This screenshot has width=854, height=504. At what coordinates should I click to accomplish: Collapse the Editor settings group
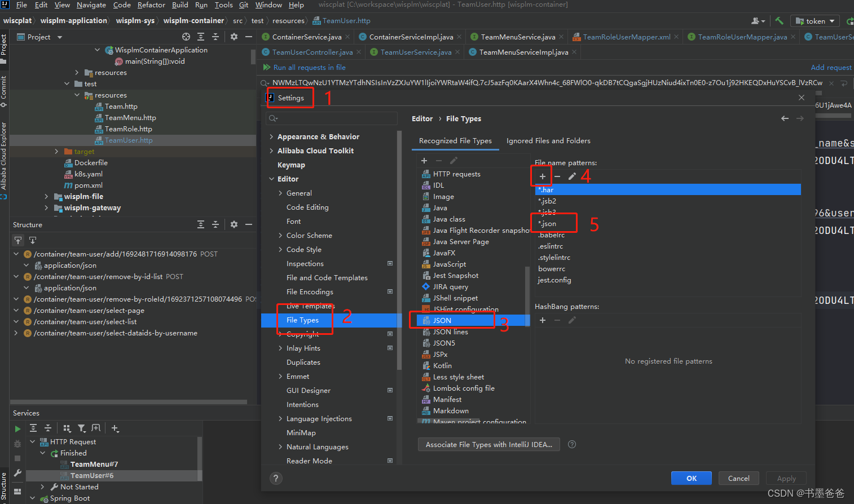[271, 179]
